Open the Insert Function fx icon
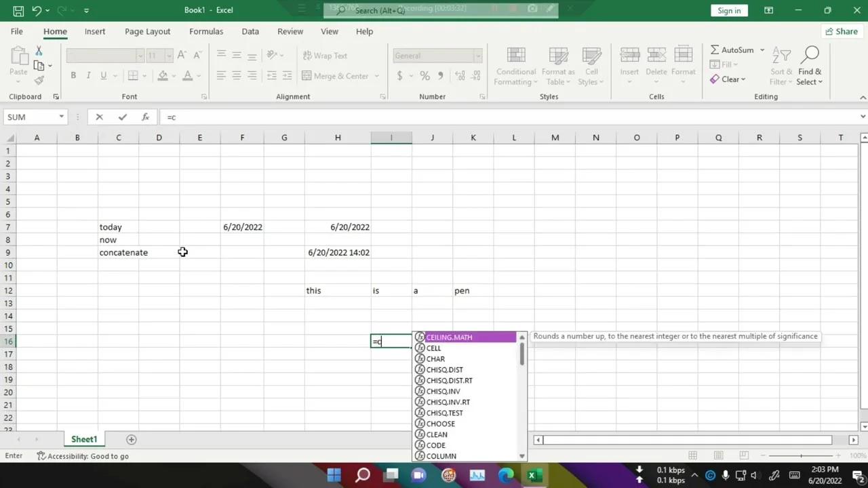868x488 pixels. coord(145,117)
